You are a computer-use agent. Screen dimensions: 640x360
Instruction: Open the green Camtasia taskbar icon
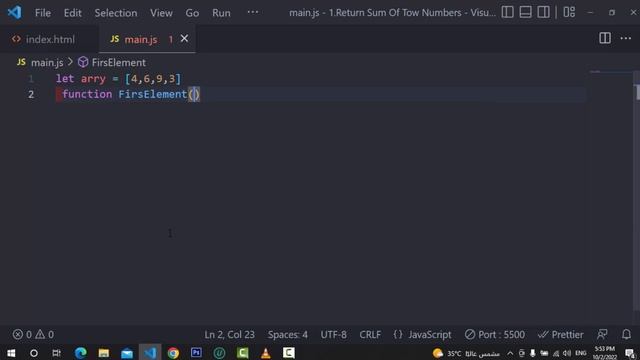click(x=242, y=353)
